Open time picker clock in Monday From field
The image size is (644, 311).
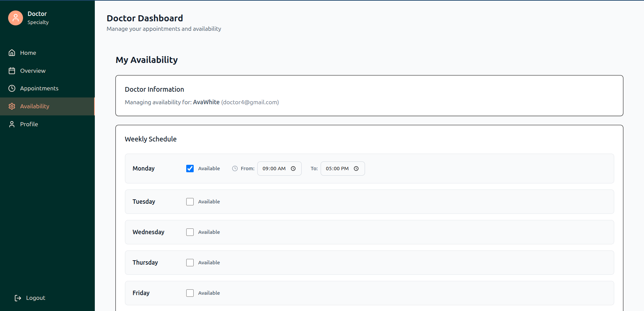pyautogui.click(x=293, y=169)
